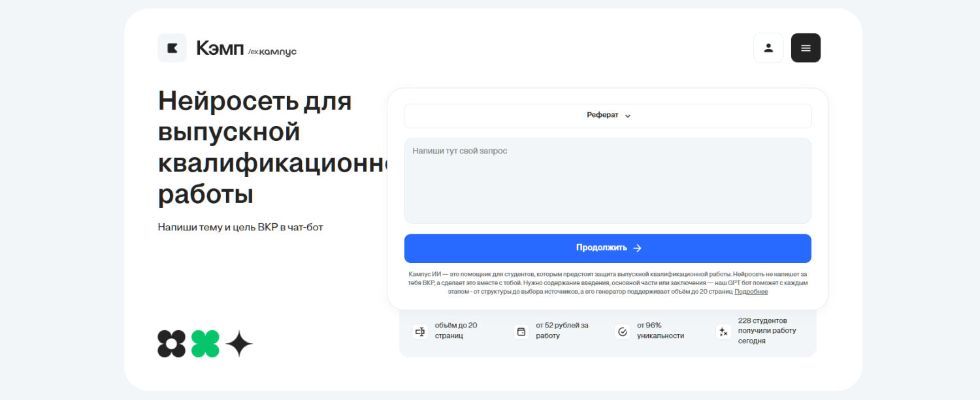Open the user profile icon

click(x=768, y=48)
